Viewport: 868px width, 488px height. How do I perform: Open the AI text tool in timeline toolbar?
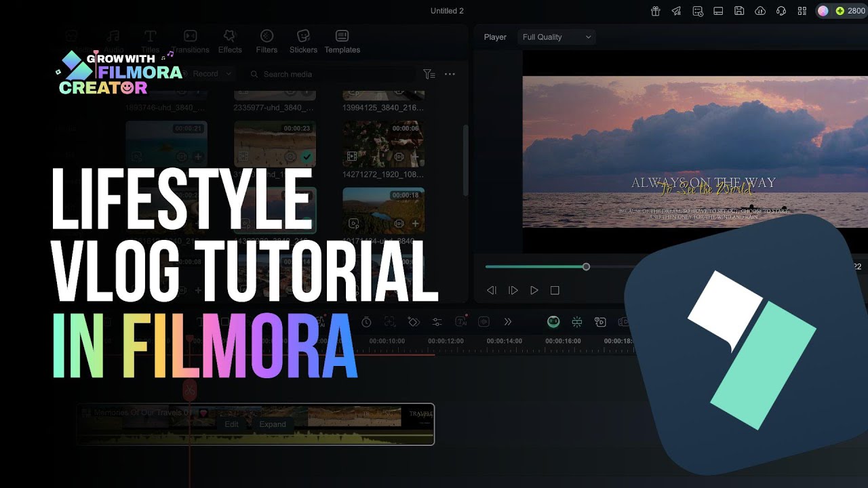pos(461,322)
